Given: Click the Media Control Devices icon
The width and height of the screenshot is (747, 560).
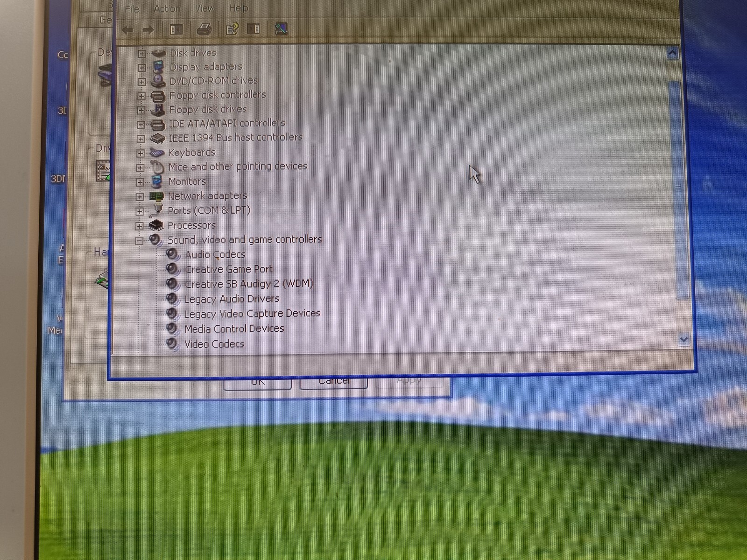Looking at the screenshot, I should click(172, 329).
